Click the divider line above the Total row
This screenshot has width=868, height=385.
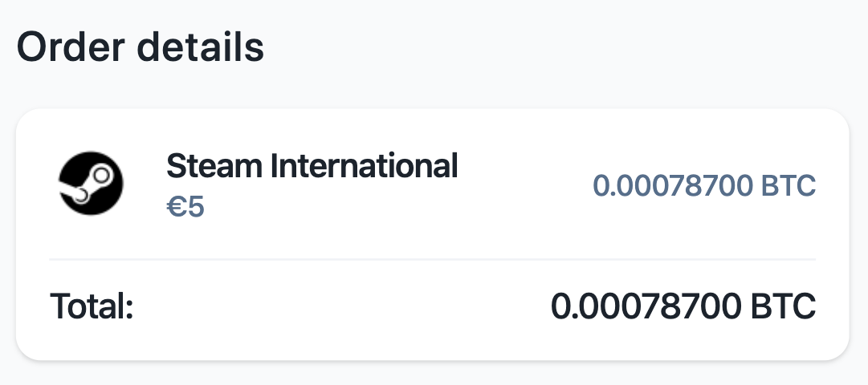(x=432, y=259)
